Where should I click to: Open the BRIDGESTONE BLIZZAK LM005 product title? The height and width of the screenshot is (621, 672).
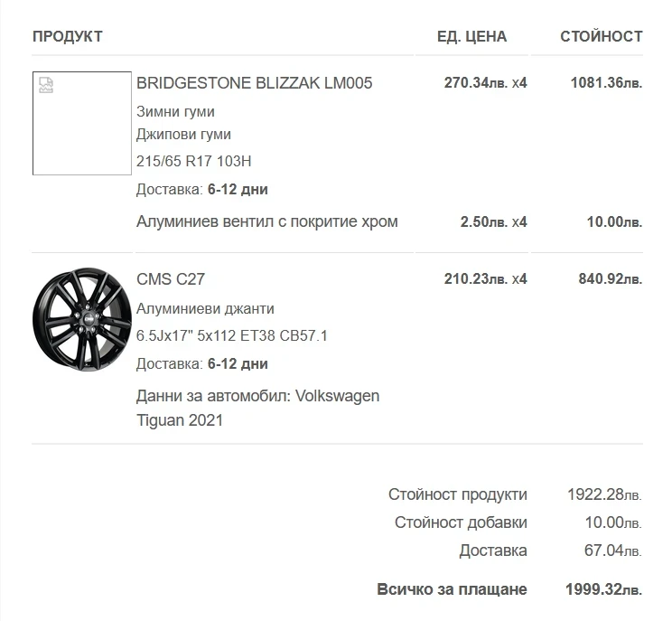click(x=254, y=83)
